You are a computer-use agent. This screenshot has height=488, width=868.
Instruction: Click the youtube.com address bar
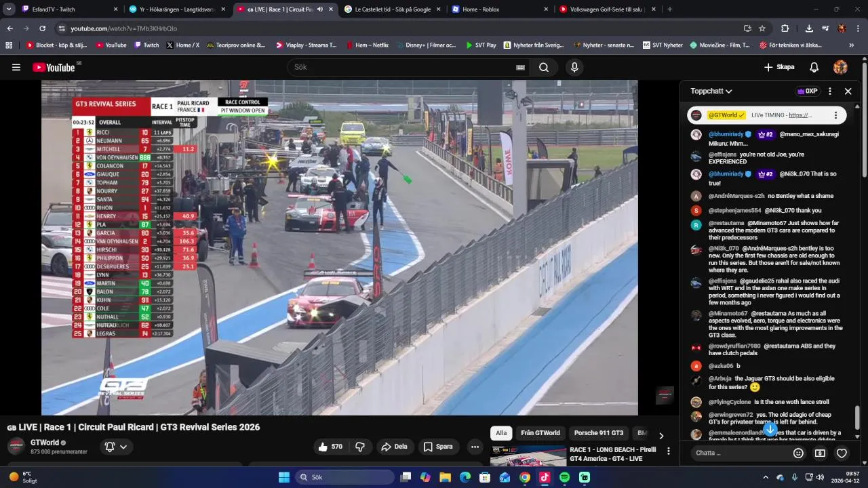[400, 28]
